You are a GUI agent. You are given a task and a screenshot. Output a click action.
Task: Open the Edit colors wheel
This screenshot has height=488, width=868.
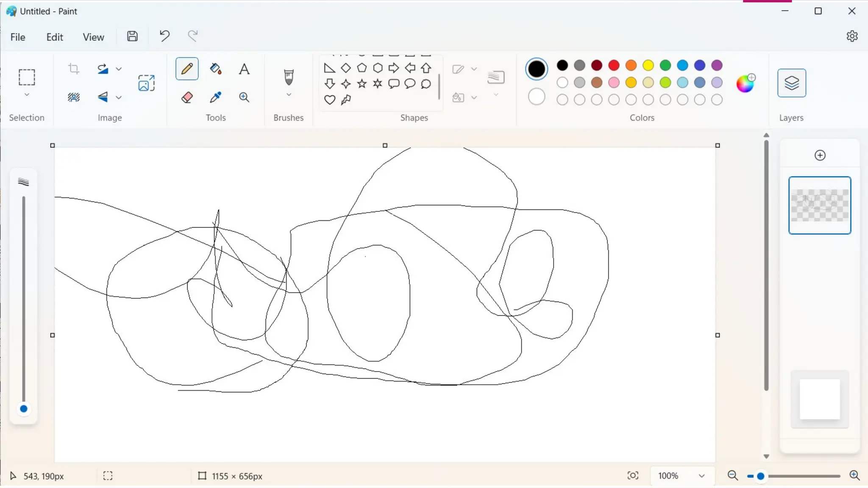746,83
